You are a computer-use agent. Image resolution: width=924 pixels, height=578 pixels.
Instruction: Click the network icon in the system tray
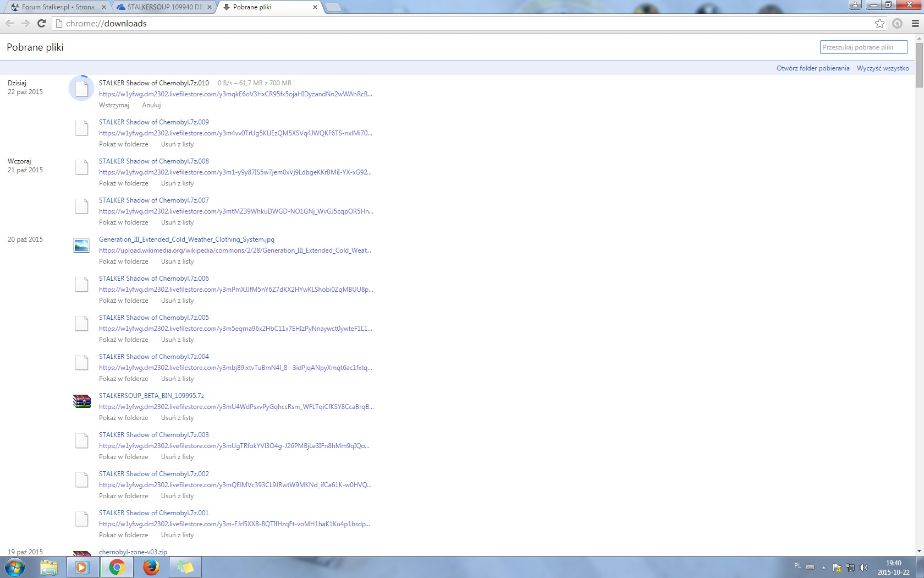[x=850, y=568]
